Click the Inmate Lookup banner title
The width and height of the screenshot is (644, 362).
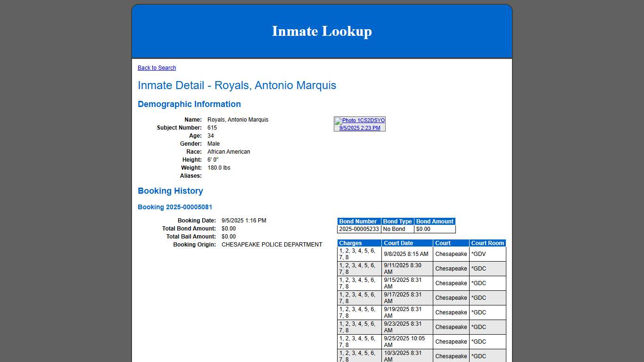pyautogui.click(x=322, y=31)
